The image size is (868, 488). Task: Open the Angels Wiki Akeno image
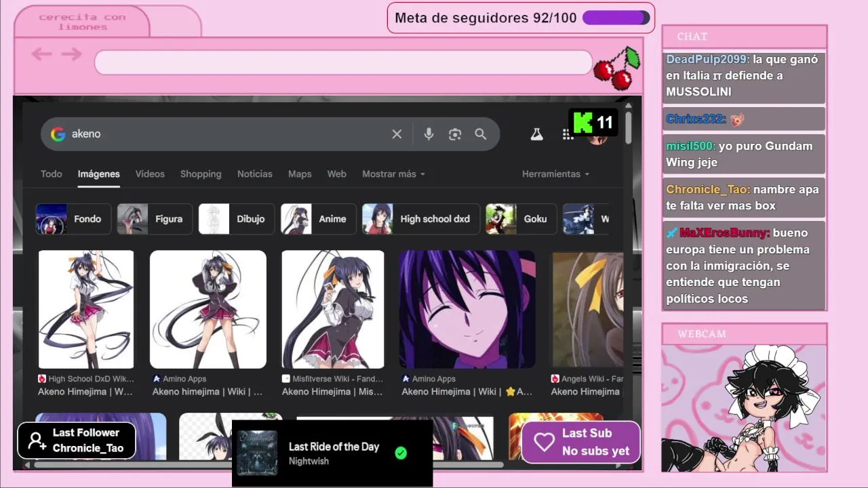(587, 309)
